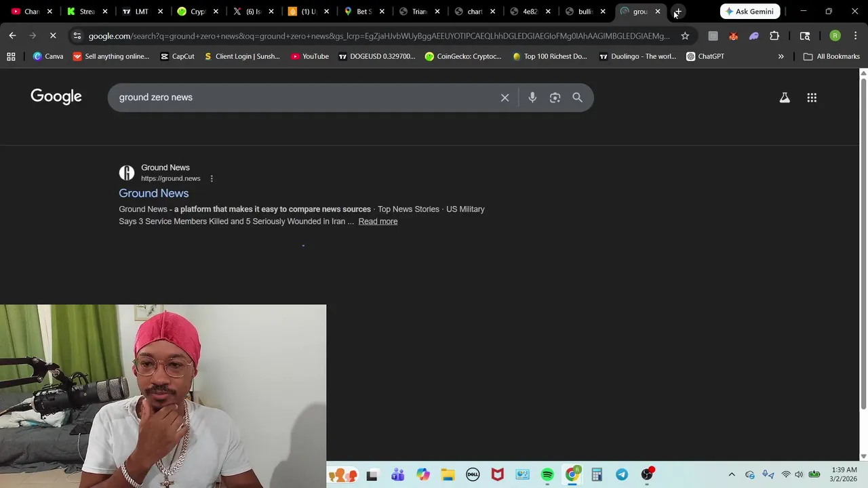Stop loading the page
Screen dimensions: 868x488
point(53,36)
